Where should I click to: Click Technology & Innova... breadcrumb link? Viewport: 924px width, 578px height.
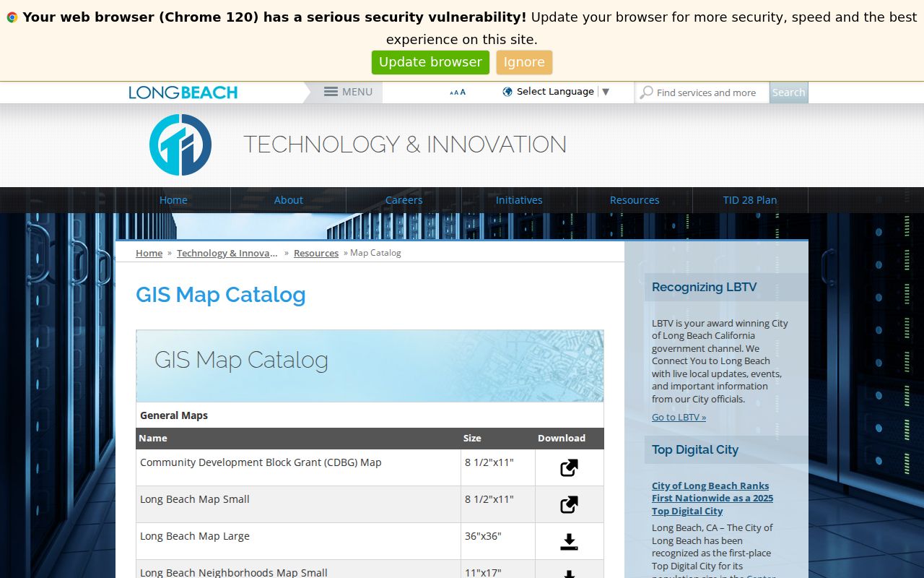(227, 253)
